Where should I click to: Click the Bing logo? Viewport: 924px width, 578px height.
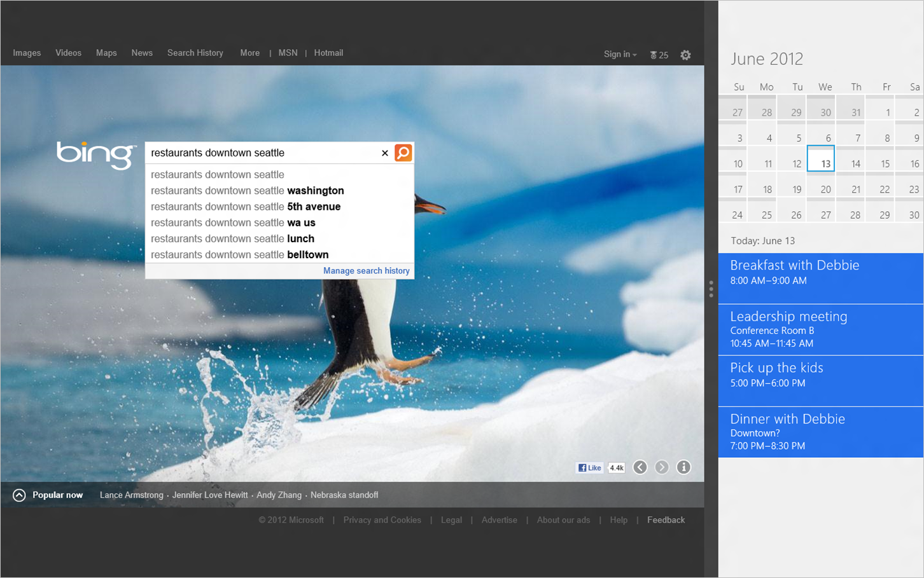pyautogui.click(x=96, y=155)
